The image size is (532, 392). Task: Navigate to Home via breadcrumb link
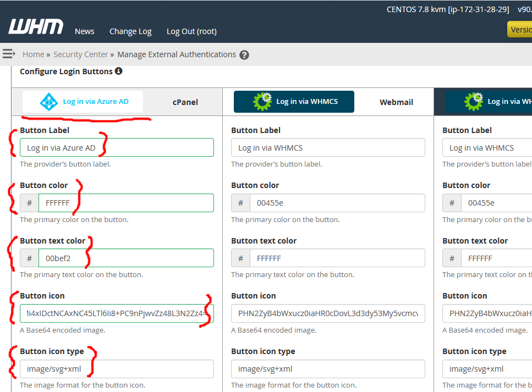(x=33, y=54)
